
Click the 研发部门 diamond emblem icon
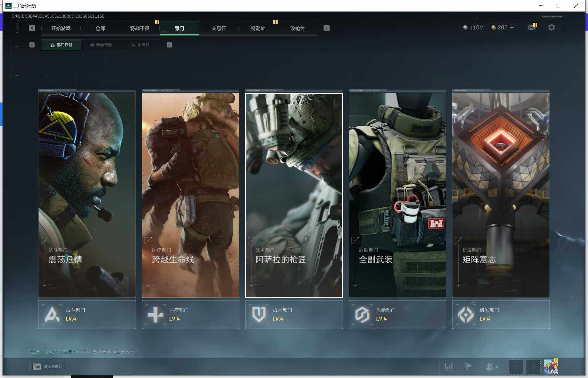coord(466,315)
